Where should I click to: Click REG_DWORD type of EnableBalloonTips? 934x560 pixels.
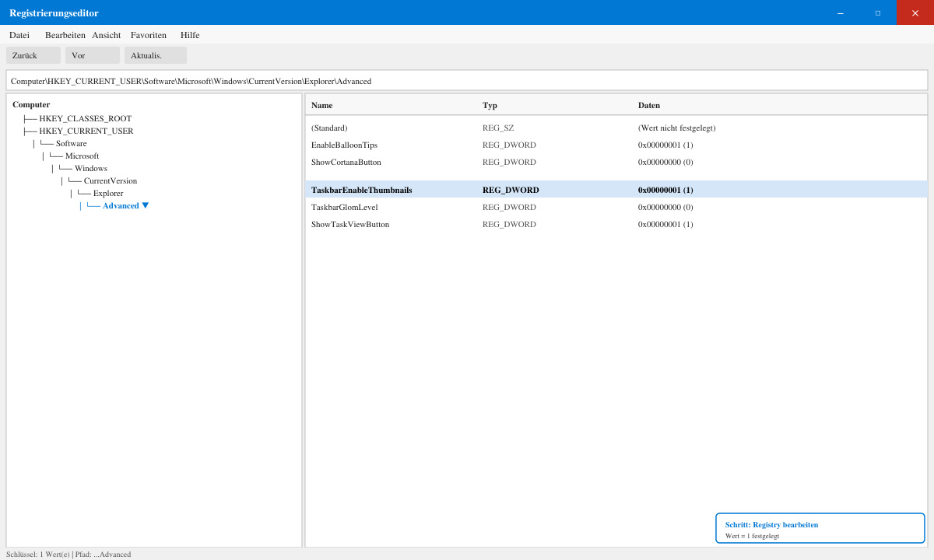509,145
